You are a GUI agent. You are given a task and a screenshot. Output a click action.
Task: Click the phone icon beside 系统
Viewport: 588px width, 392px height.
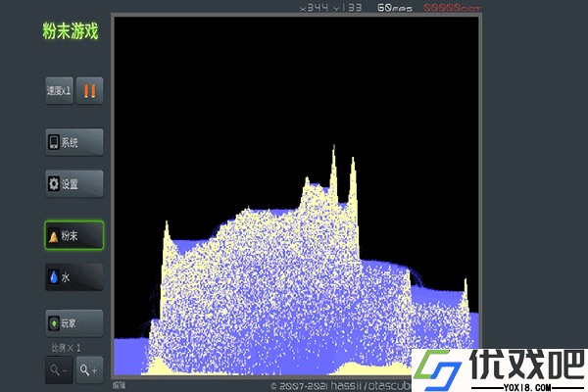pos(54,142)
